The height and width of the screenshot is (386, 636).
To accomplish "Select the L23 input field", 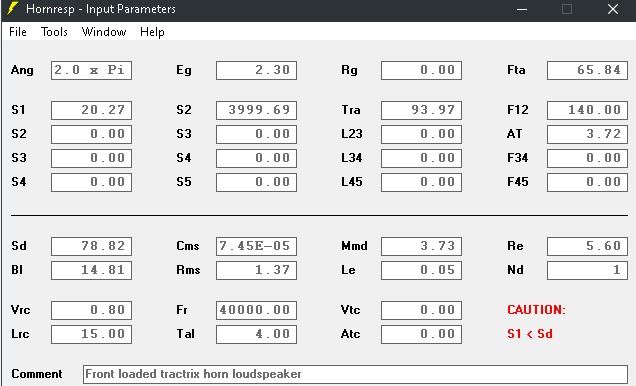I will pyautogui.click(x=421, y=134).
